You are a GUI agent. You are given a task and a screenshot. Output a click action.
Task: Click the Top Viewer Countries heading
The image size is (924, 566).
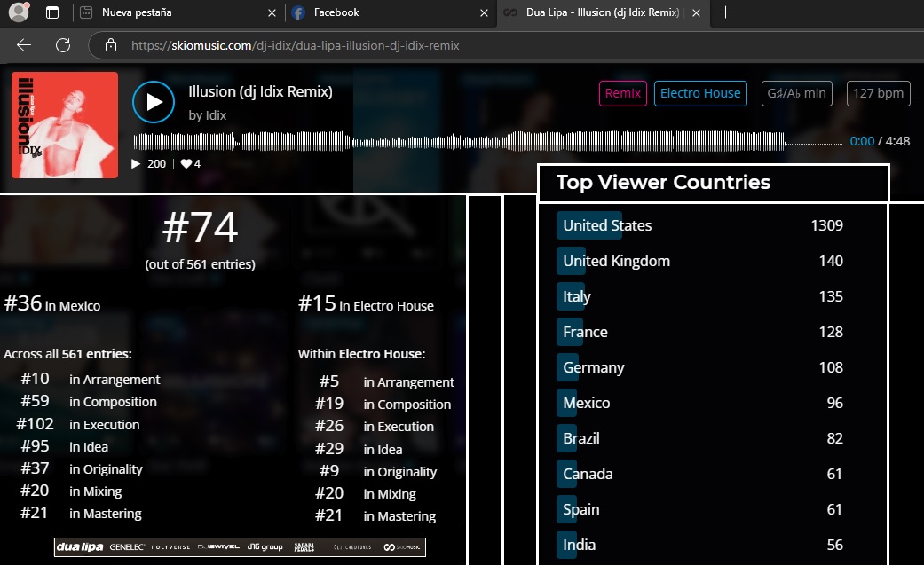(x=664, y=182)
